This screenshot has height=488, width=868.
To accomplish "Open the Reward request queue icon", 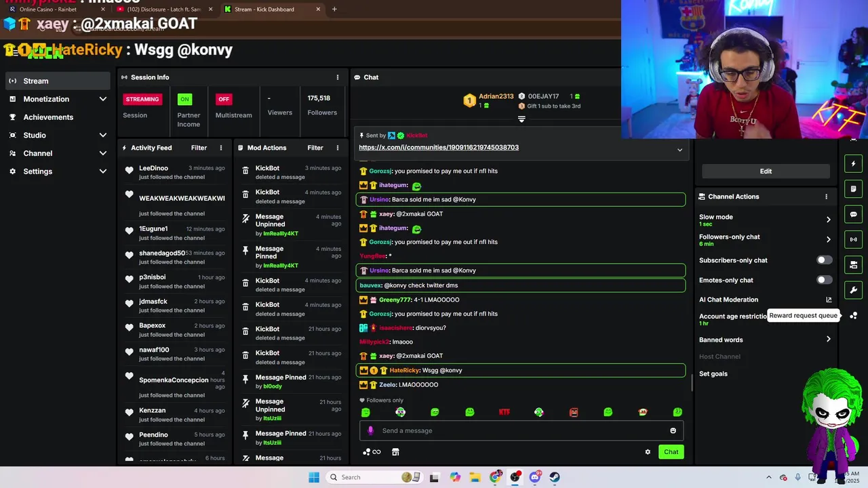I will [x=854, y=316].
